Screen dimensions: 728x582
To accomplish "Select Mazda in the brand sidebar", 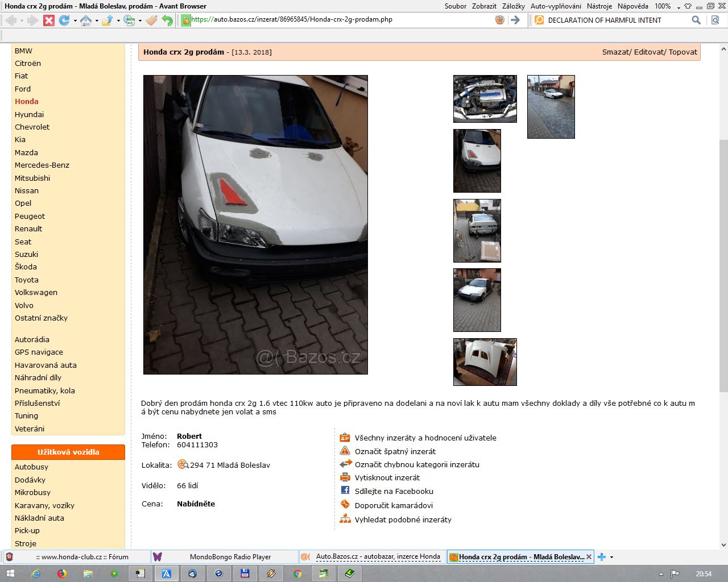I will (x=26, y=152).
